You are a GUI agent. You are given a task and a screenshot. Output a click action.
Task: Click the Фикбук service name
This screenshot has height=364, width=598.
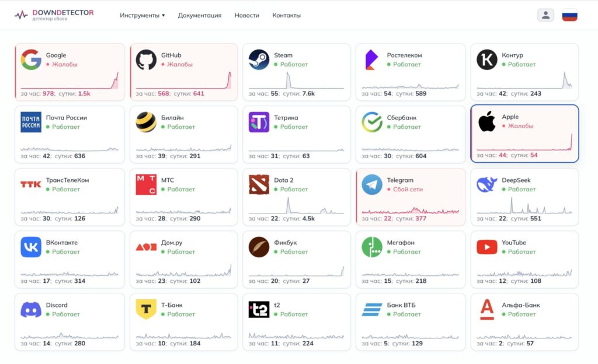point(285,243)
